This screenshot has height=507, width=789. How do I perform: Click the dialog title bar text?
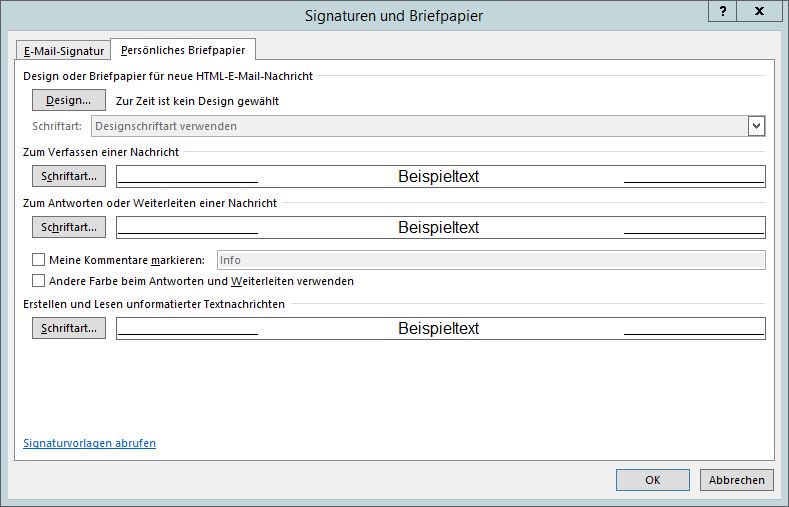coord(393,16)
